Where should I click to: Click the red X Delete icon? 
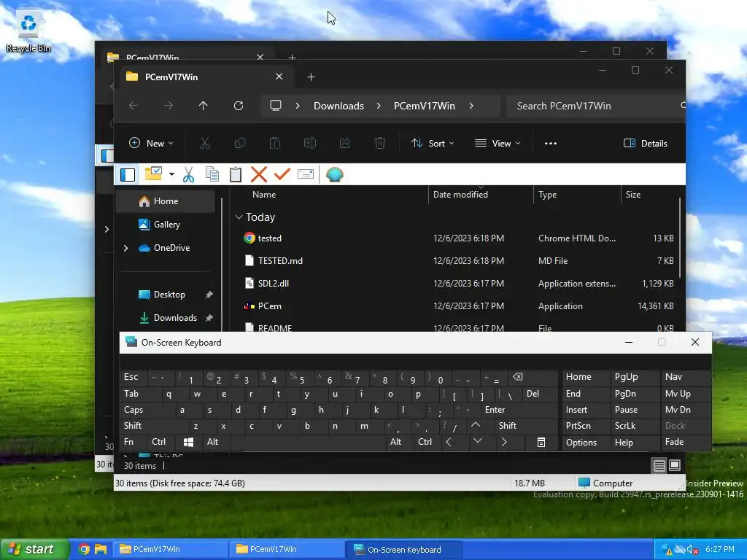coord(259,175)
